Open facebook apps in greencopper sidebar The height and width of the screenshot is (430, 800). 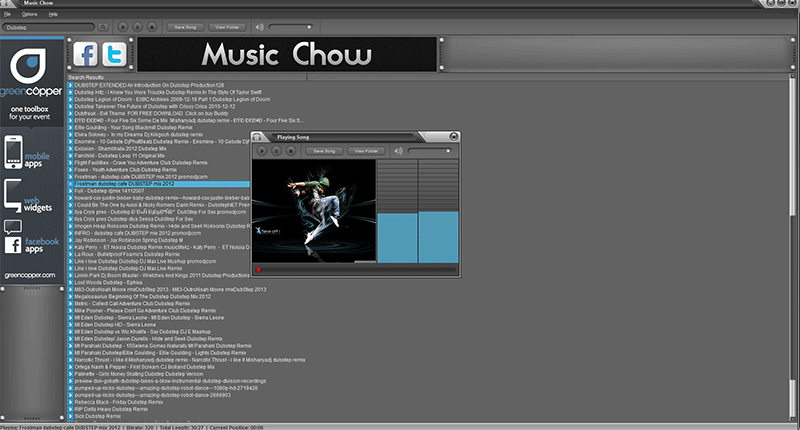tap(32, 237)
